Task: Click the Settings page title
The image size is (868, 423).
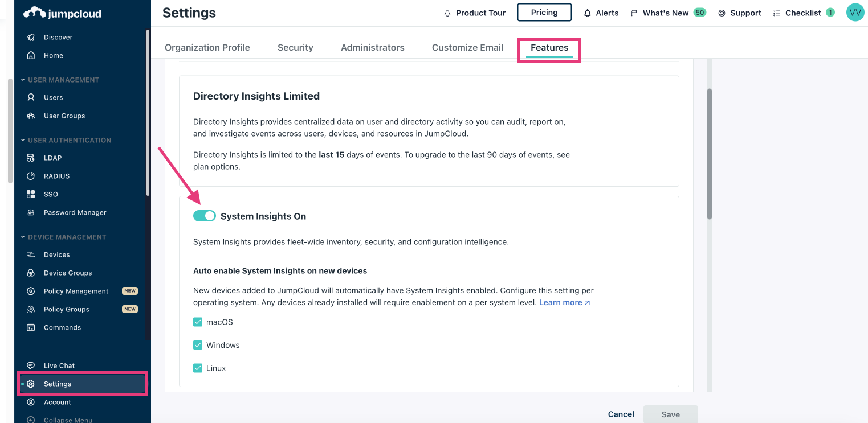Action: tap(189, 13)
